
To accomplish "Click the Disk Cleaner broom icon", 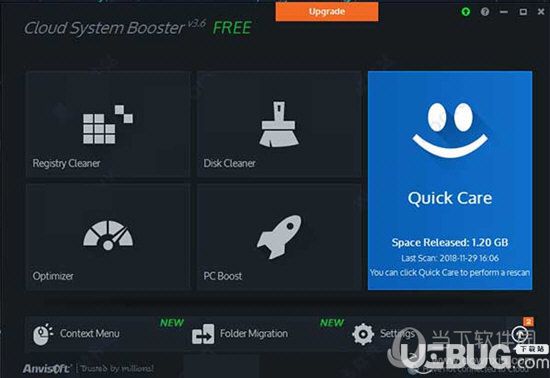I will (x=279, y=124).
